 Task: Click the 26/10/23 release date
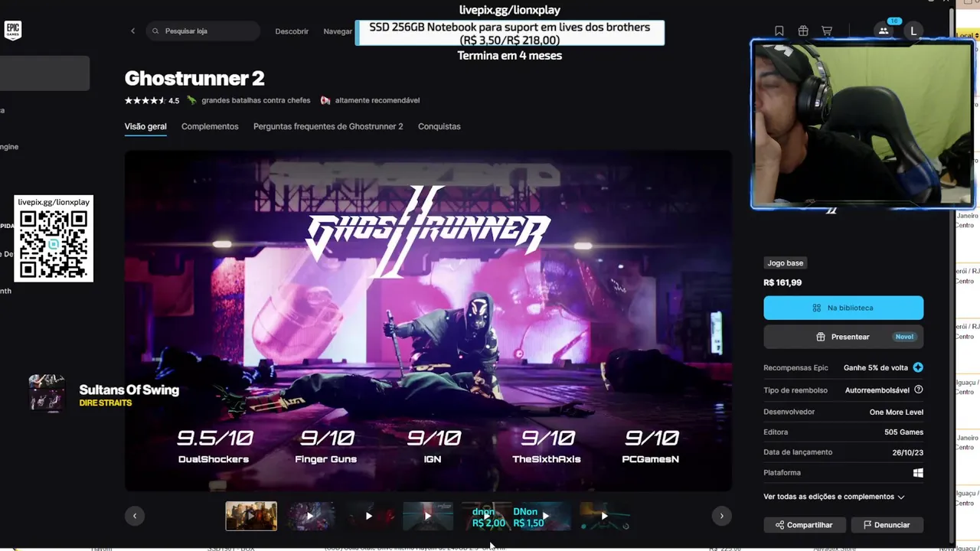pyautogui.click(x=907, y=452)
